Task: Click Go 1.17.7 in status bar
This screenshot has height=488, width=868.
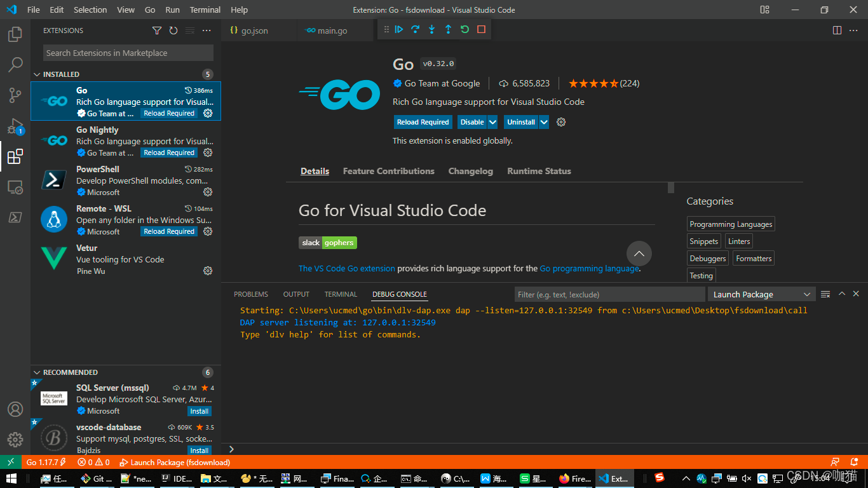Action: [x=46, y=462]
